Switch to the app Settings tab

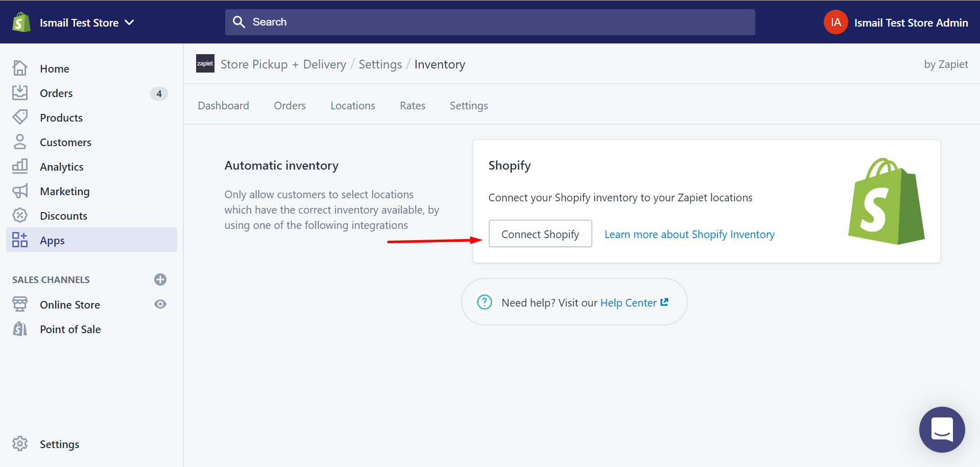tap(469, 106)
